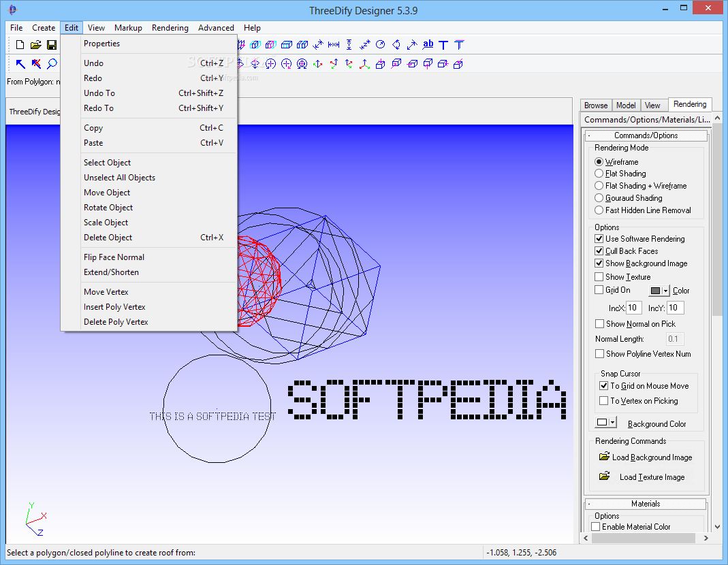Screen dimensions: 728x565
Task: Click the rotate icon with three arrows
Action: coord(302,63)
